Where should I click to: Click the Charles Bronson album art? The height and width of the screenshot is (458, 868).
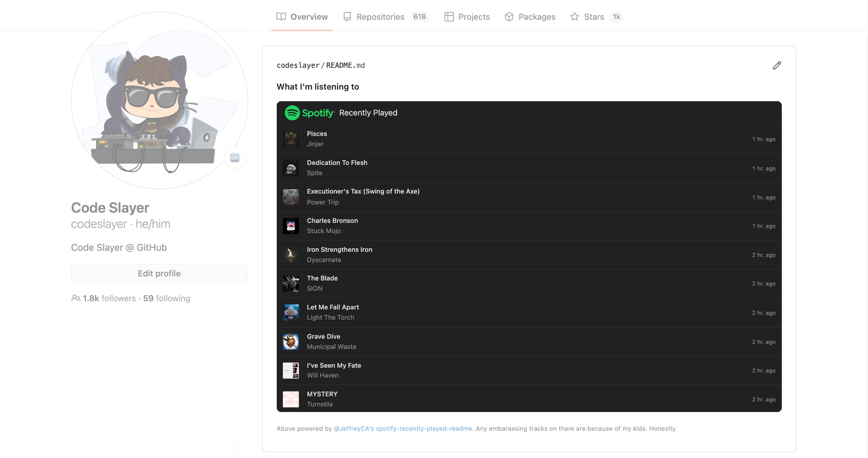(291, 226)
